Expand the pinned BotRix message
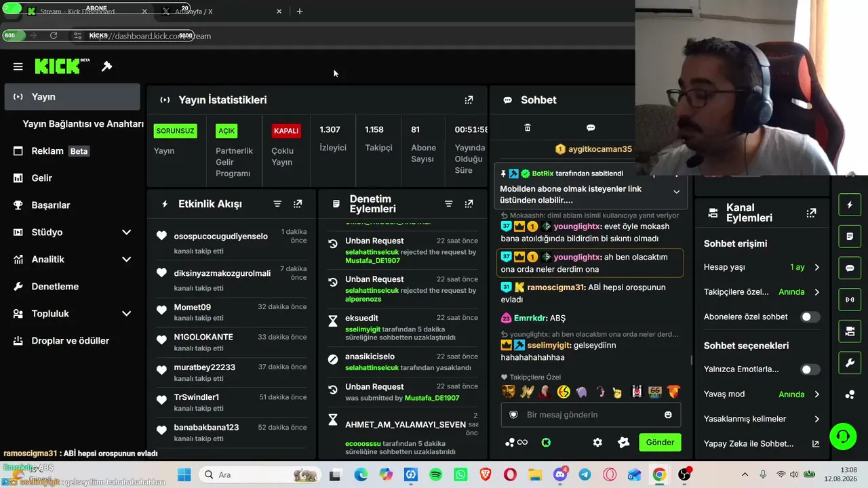The height and width of the screenshot is (488, 868). (x=676, y=192)
